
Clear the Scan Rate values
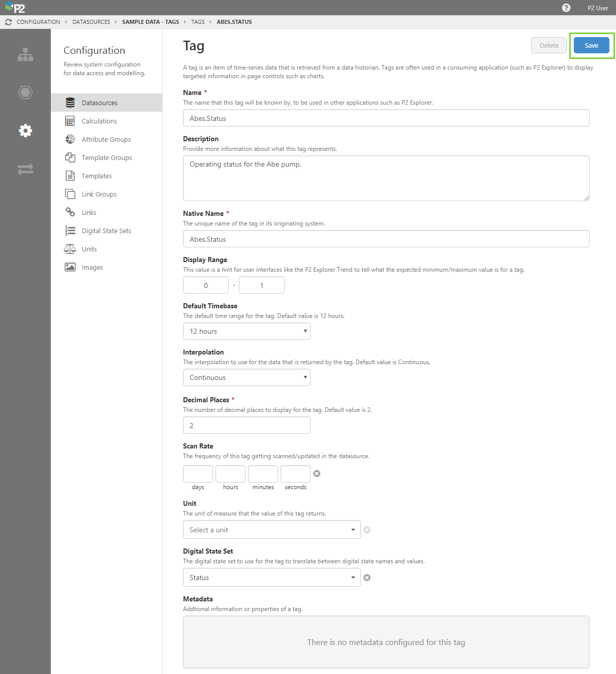(x=317, y=473)
